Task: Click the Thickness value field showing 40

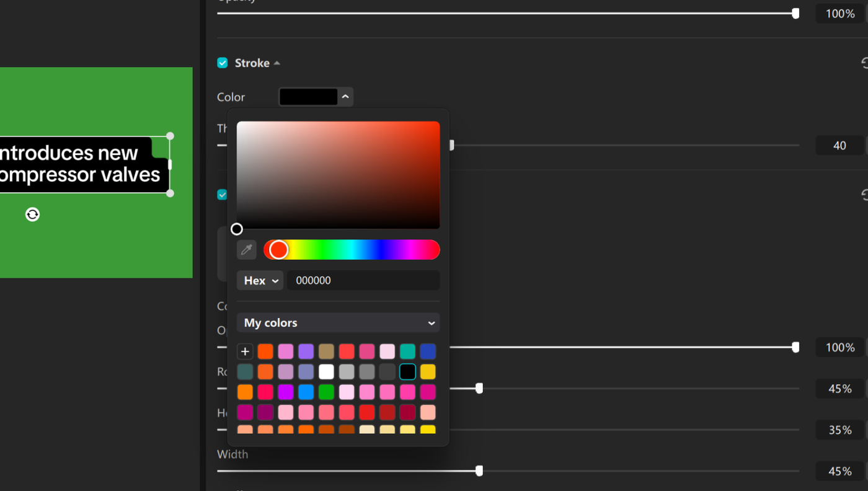Action: click(839, 146)
